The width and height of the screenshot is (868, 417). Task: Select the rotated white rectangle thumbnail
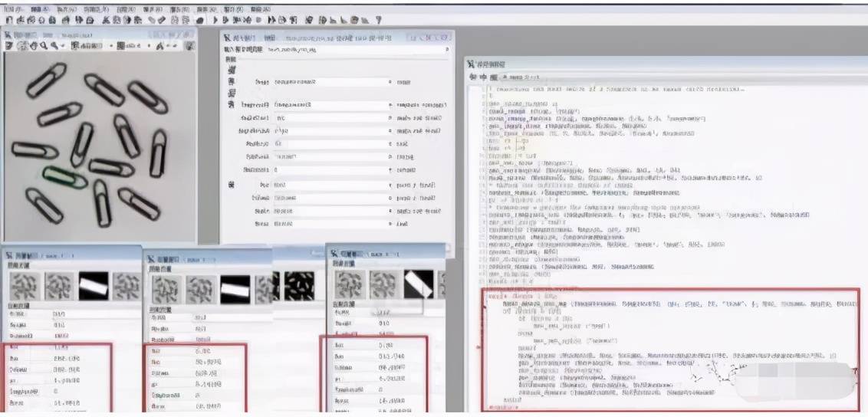pos(419,284)
